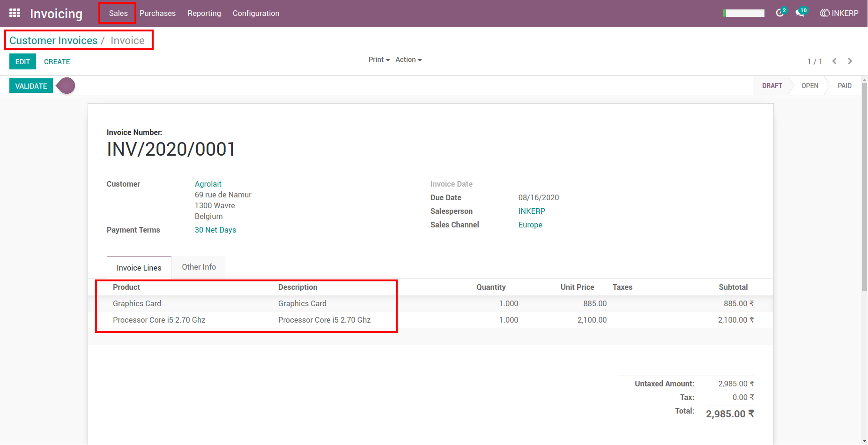Viewport: 868px width, 445px height.
Task: Go to previous record arrow
Action: click(834, 61)
